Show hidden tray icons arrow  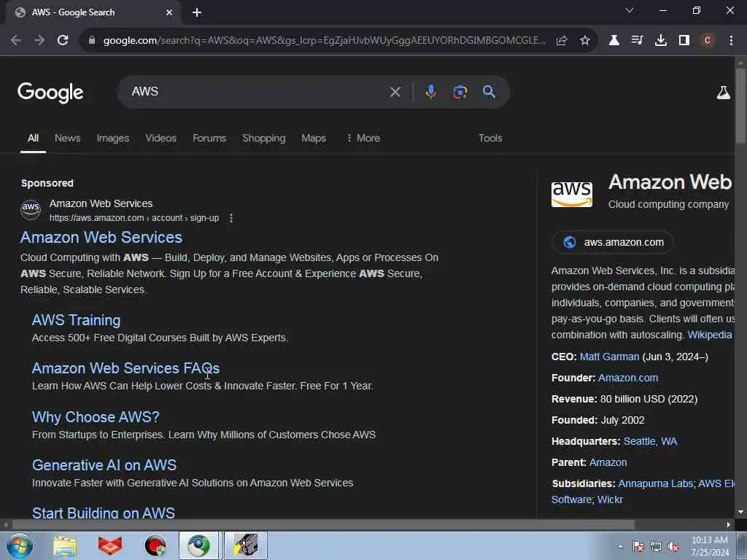point(620,547)
